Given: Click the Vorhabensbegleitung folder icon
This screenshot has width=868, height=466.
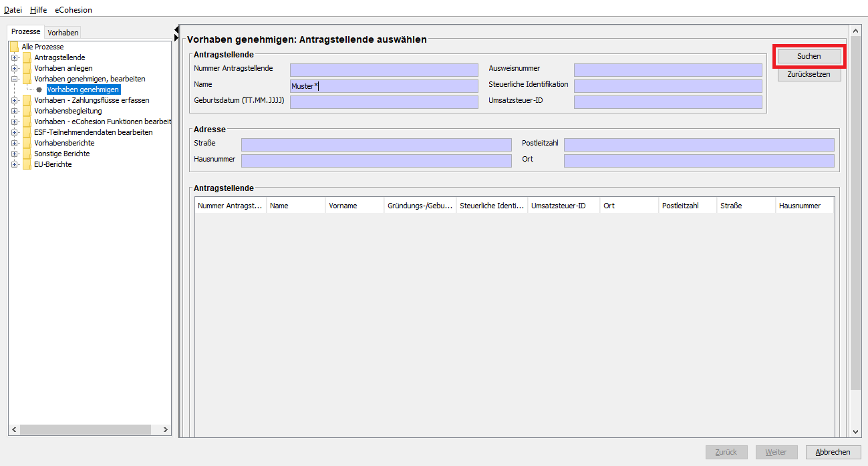Looking at the screenshot, I should tap(27, 111).
